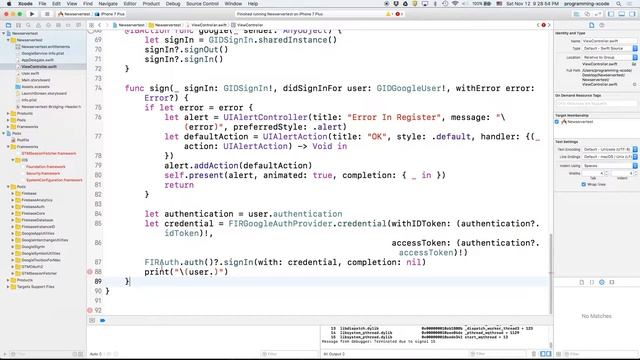
Task: Show the File inspector tab icon
Action: [591, 25]
